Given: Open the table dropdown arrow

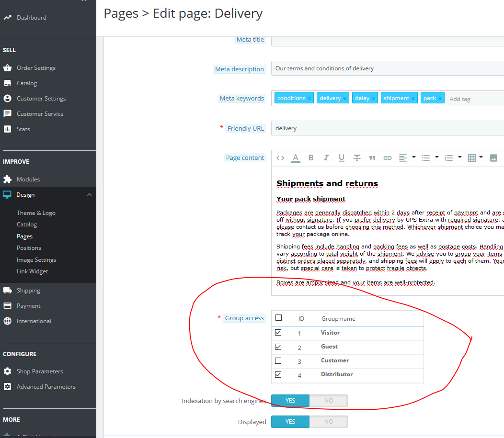Looking at the screenshot, I should 481,157.
